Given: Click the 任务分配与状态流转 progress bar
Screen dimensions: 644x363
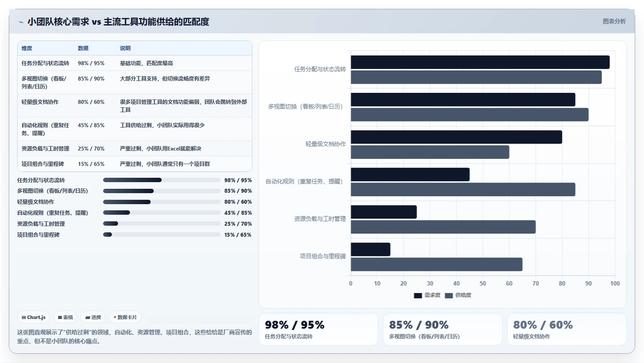Looking at the screenshot, I should point(162,180).
